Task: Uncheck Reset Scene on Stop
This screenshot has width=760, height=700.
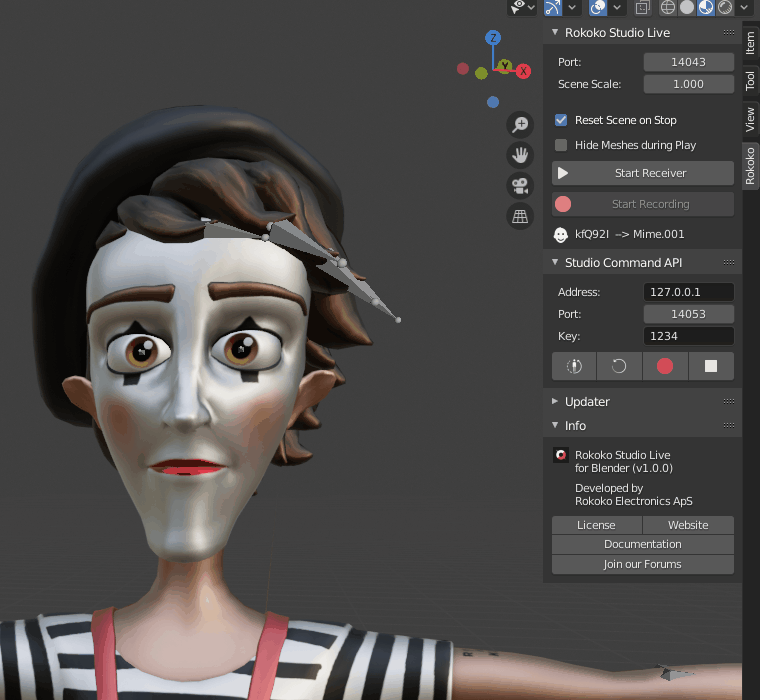Action: [561, 120]
